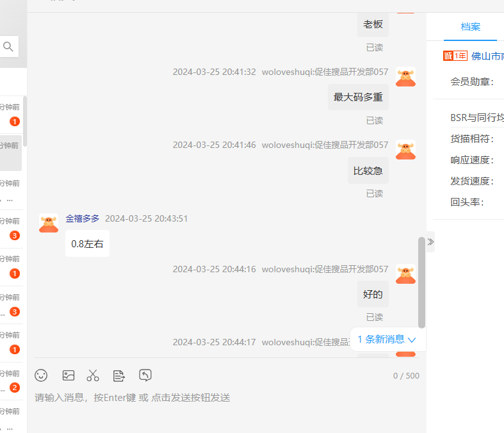504x433 pixels.
Task: Click the send image icon
Action: click(69, 375)
